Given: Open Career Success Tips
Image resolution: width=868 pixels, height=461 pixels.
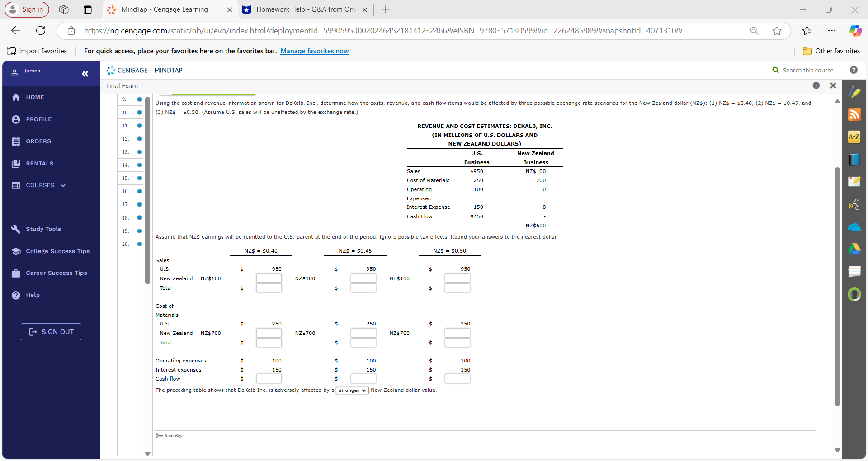Looking at the screenshot, I should [56, 273].
